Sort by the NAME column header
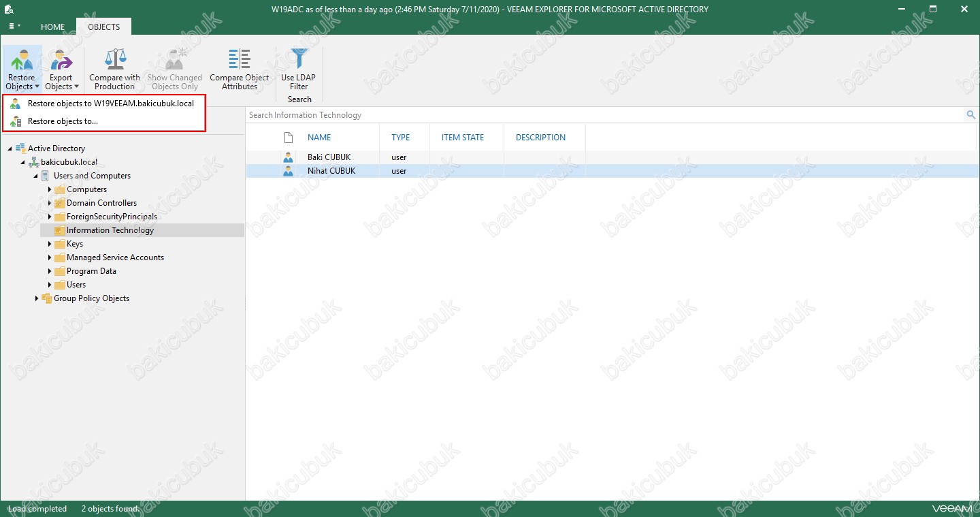The height and width of the screenshot is (517, 980). (x=319, y=138)
